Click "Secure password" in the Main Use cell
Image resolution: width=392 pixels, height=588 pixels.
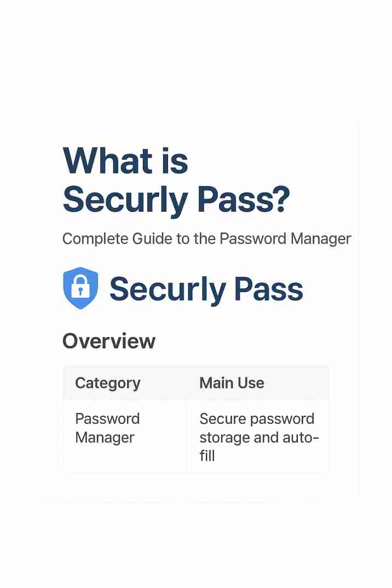pos(257,419)
